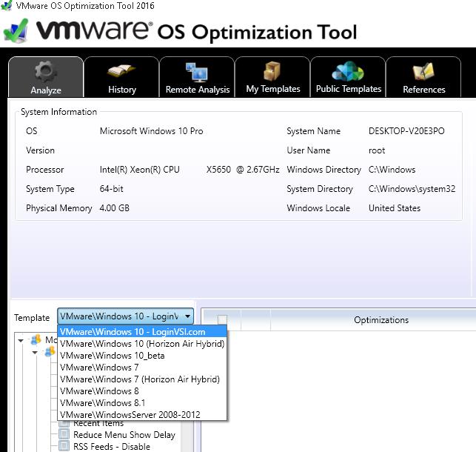Click the 'Intel(R) Xeon(R) CPU' processor value
Image resolution: width=476 pixels, height=452 pixels.
(139, 170)
